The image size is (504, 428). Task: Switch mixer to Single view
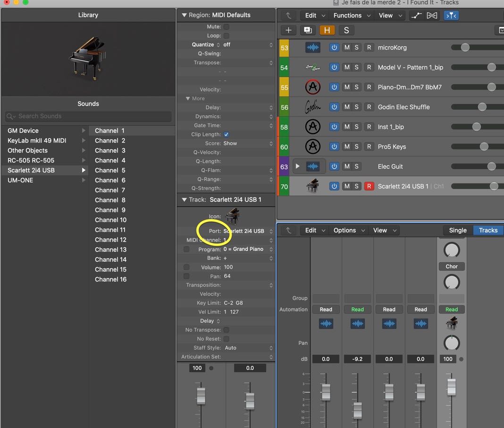pos(457,231)
